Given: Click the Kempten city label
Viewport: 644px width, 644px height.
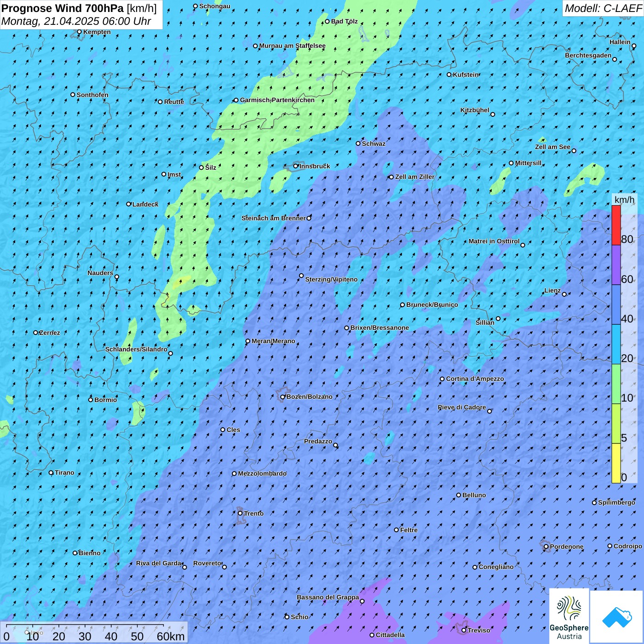Looking at the screenshot, I should (97, 32).
